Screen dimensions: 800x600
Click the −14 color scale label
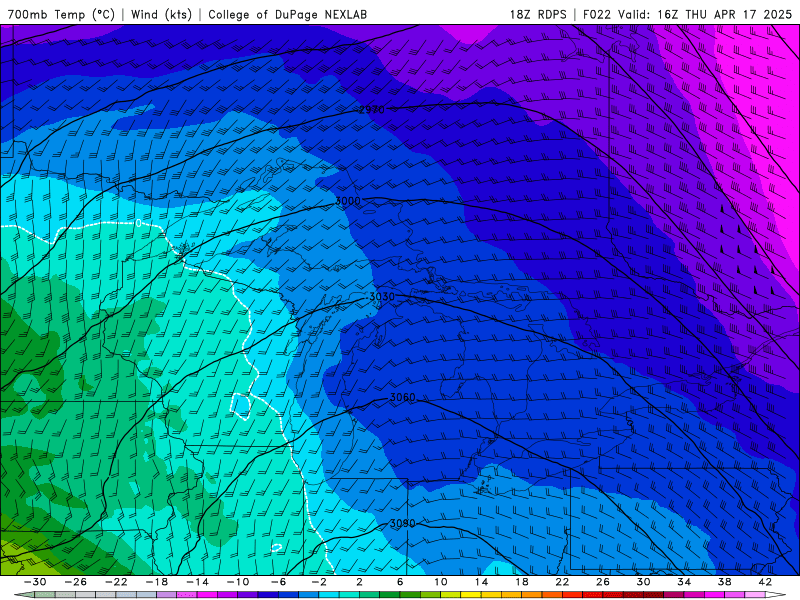(x=197, y=582)
